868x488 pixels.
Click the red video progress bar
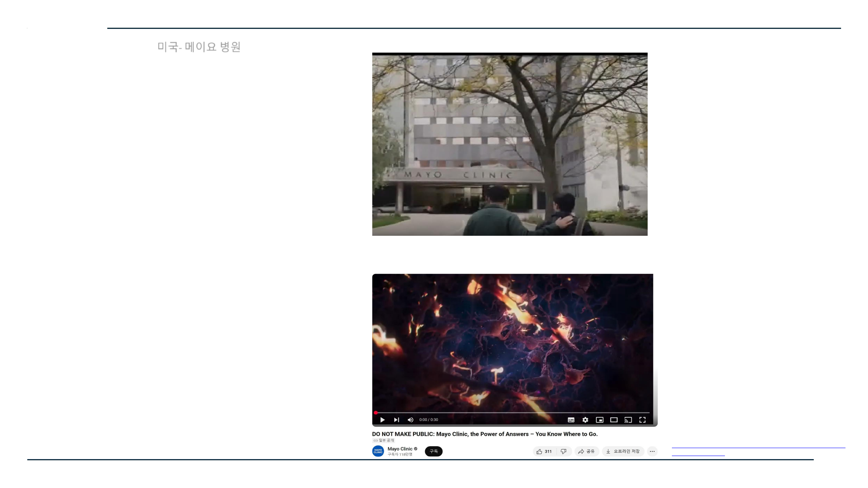pyautogui.click(x=512, y=412)
